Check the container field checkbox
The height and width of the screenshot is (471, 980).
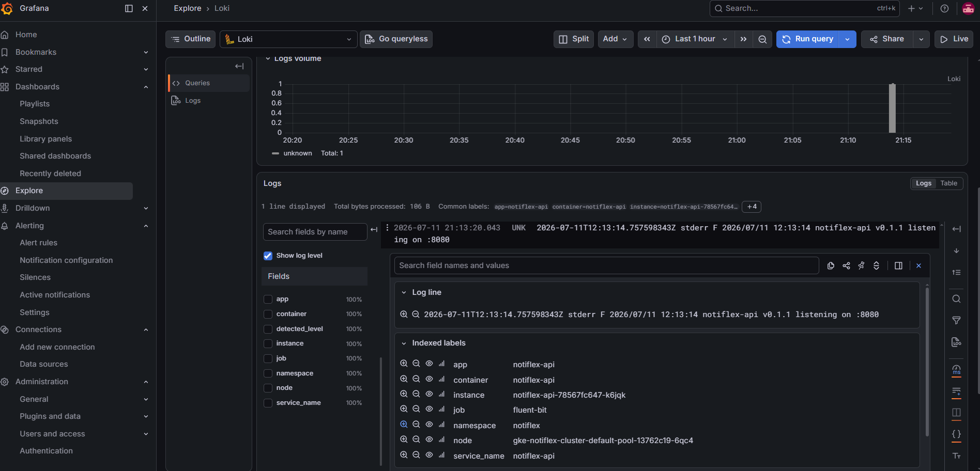[268, 314]
